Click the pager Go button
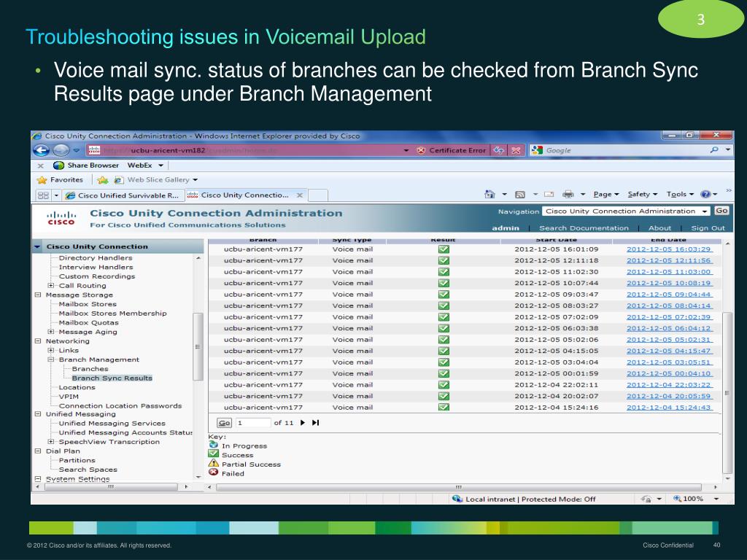 point(224,423)
